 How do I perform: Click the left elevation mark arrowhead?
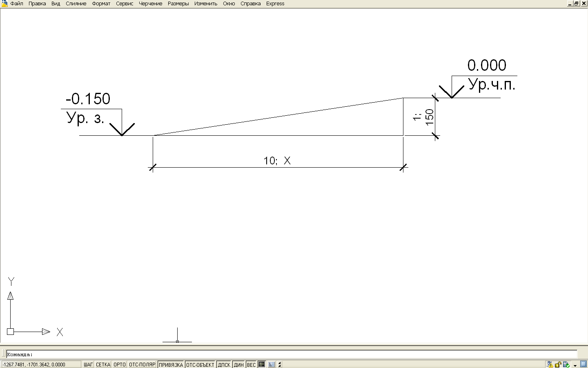tap(122, 129)
